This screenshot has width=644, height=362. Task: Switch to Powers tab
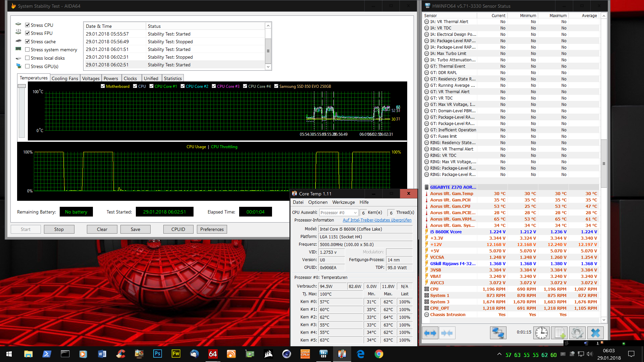click(x=111, y=78)
